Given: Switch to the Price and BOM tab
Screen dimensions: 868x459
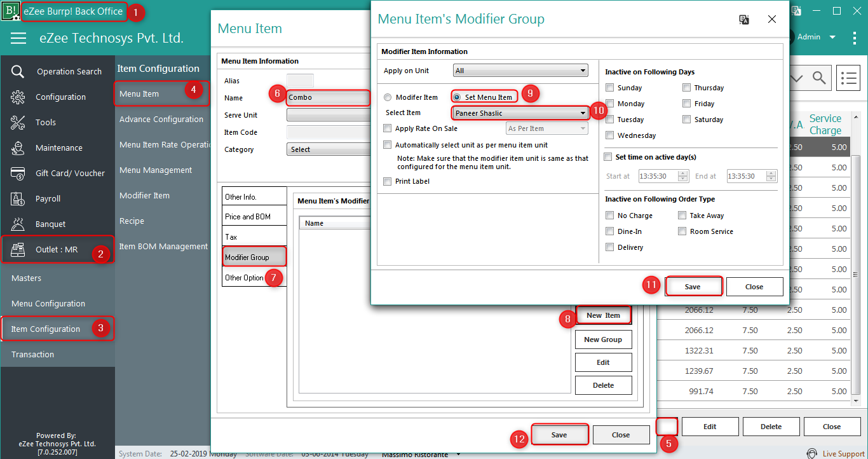Looking at the screenshot, I should pos(254,216).
